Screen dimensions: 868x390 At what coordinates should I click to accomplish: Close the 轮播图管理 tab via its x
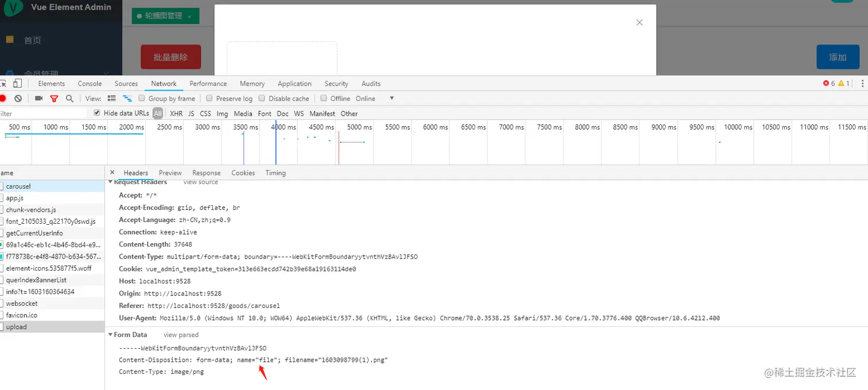coord(189,17)
